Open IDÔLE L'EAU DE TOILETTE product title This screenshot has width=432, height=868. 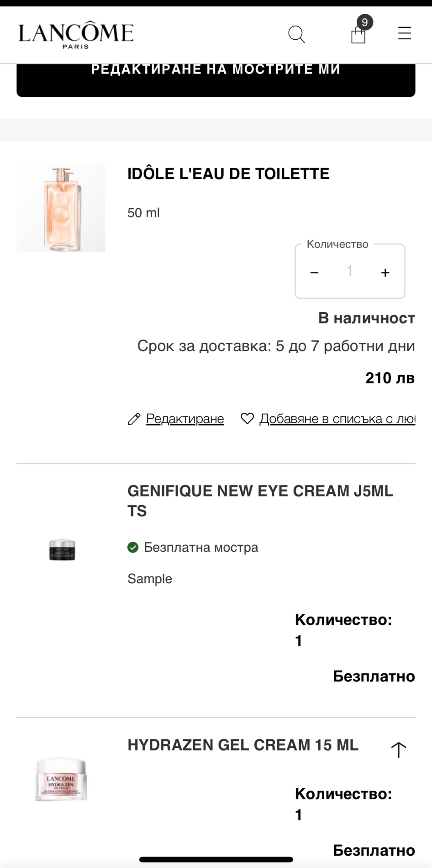228,174
